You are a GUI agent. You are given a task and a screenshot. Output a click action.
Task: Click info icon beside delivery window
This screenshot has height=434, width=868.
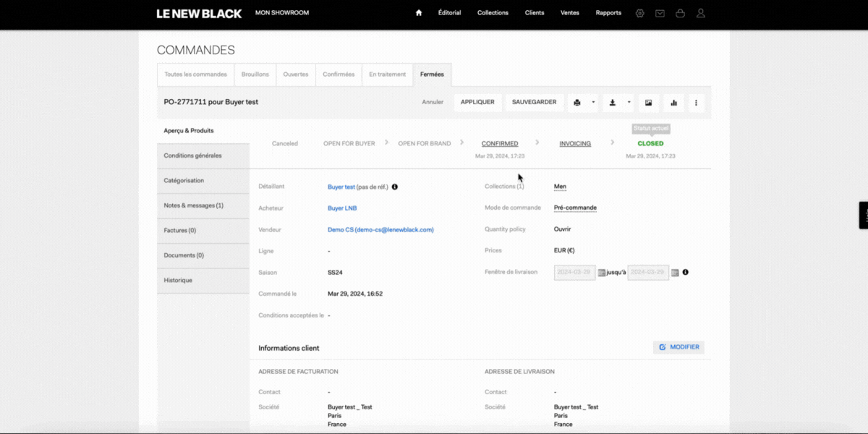coord(685,273)
